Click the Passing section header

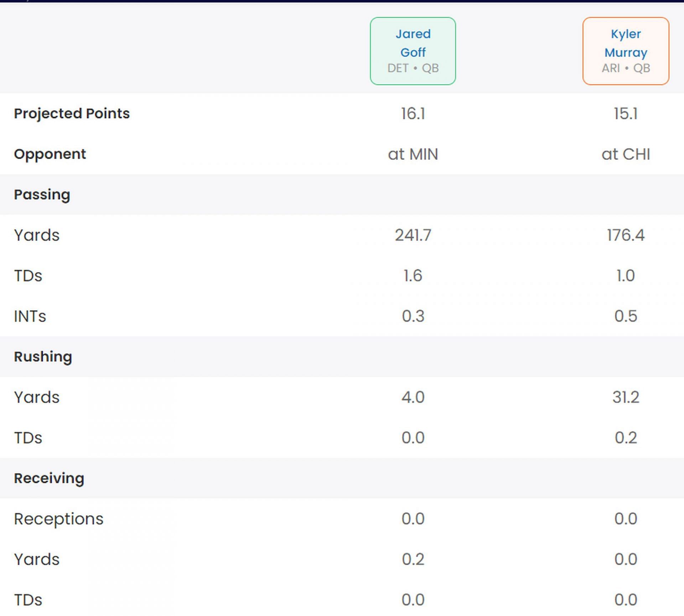(x=42, y=194)
